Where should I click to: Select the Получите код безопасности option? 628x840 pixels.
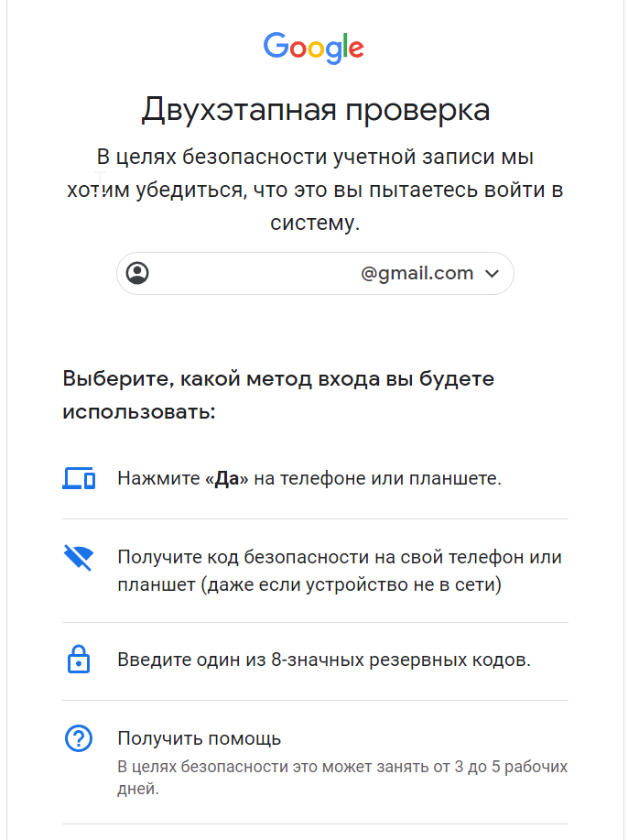coord(315,571)
